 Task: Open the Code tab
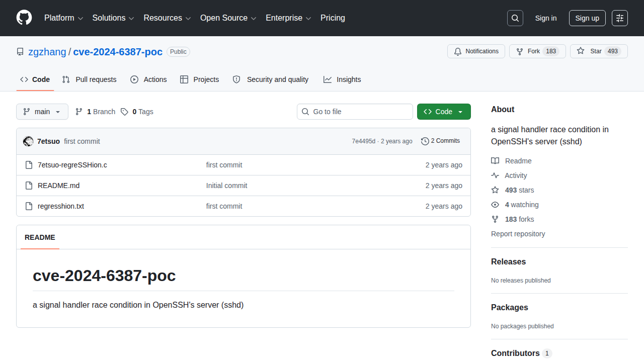tap(35, 79)
